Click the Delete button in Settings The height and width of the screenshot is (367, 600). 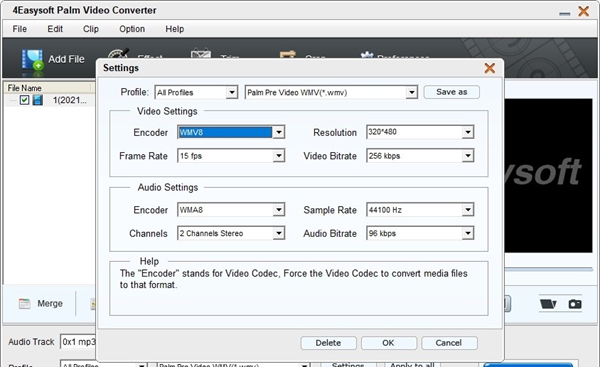coord(328,343)
